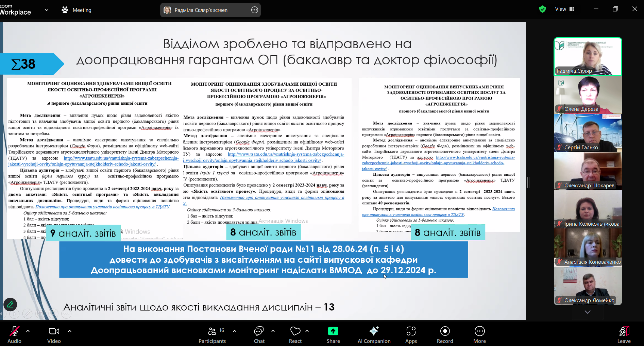This screenshot has height=347, width=644.
Task: Select Олена Дереза's video thumbnail
Action: (588, 95)
